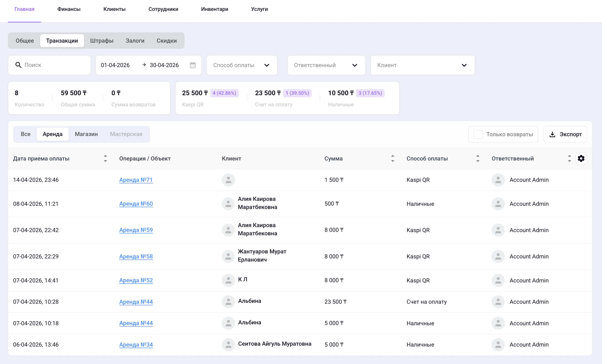
Task: Export transactions with Экспорт button
Action: (565, 134)
